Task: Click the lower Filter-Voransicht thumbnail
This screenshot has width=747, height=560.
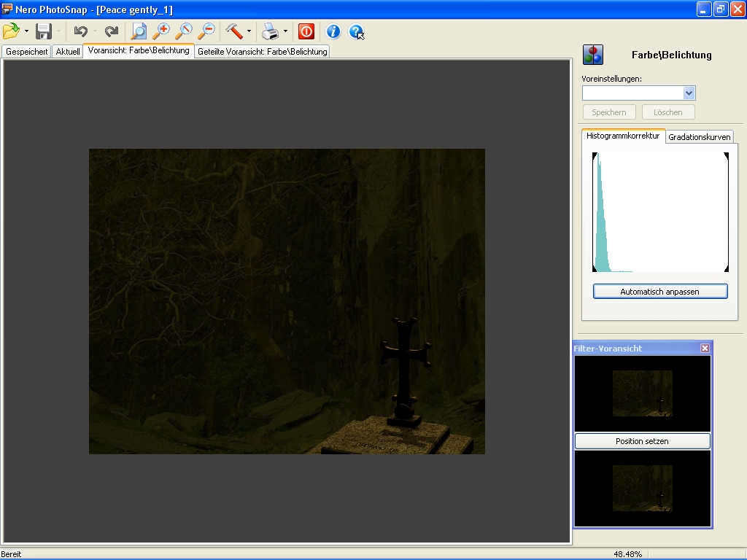Action: click(642, 488)
